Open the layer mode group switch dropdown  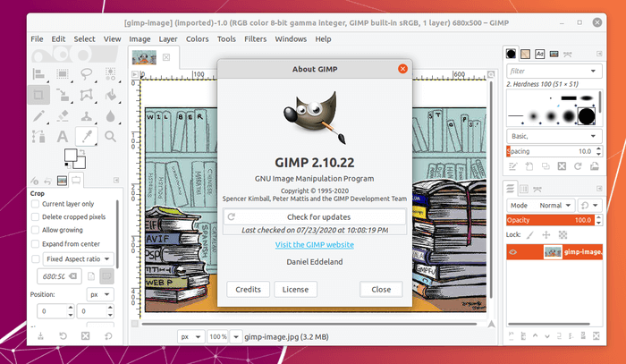pyautogui.click(x=589, y=205)
